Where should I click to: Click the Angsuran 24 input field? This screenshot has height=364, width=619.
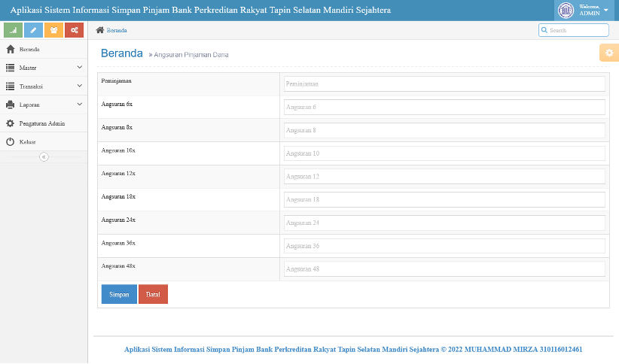[x=444, y=223]
